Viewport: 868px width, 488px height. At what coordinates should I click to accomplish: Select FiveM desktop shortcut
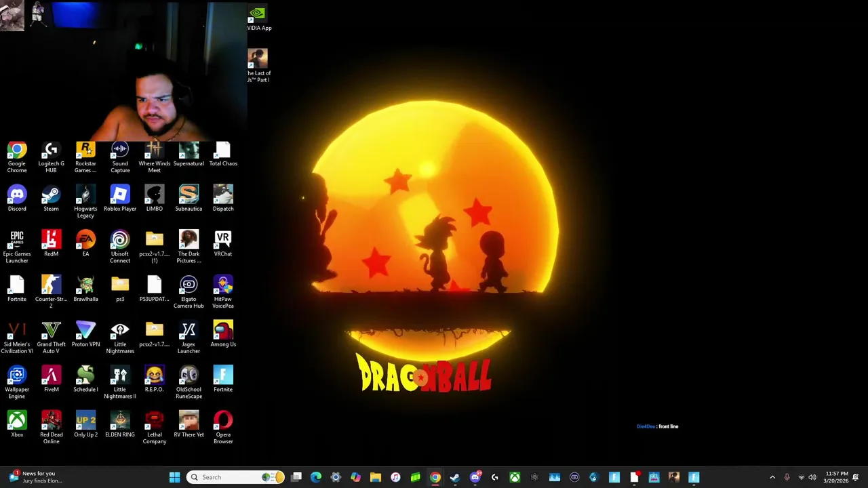[x=51, y=380]
